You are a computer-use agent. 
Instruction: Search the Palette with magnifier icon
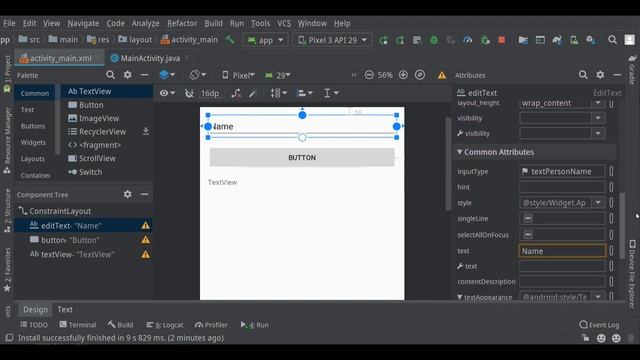point(111,75)
